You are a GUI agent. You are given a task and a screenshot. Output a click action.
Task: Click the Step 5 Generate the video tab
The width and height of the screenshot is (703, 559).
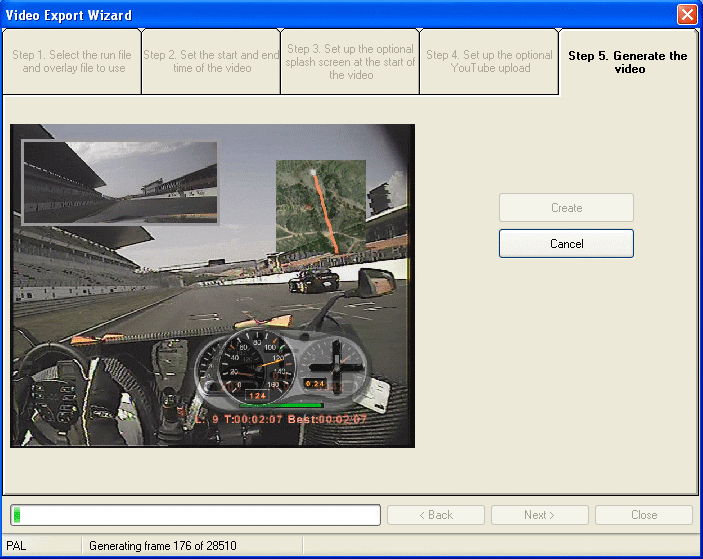(628, 62)
